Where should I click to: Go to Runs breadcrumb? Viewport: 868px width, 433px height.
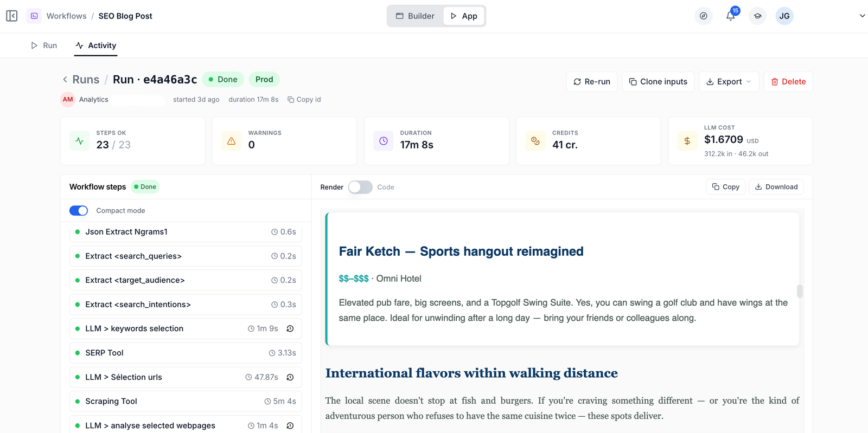click(x=86, y=80)
